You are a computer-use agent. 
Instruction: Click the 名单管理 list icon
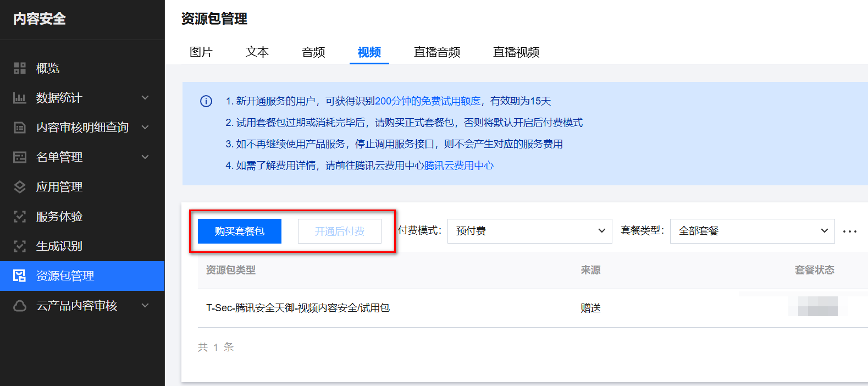coord(20,157)
